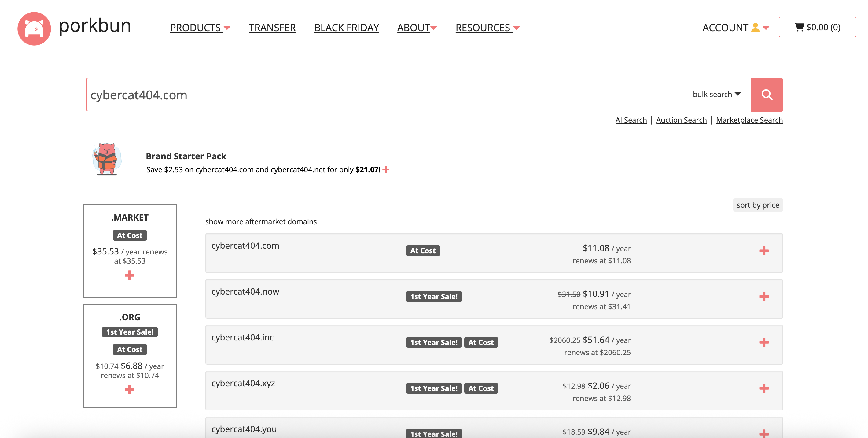Screen dimensions: 868x438
Task: Add cybercat404.com to cart with plus
Action: 764,251
